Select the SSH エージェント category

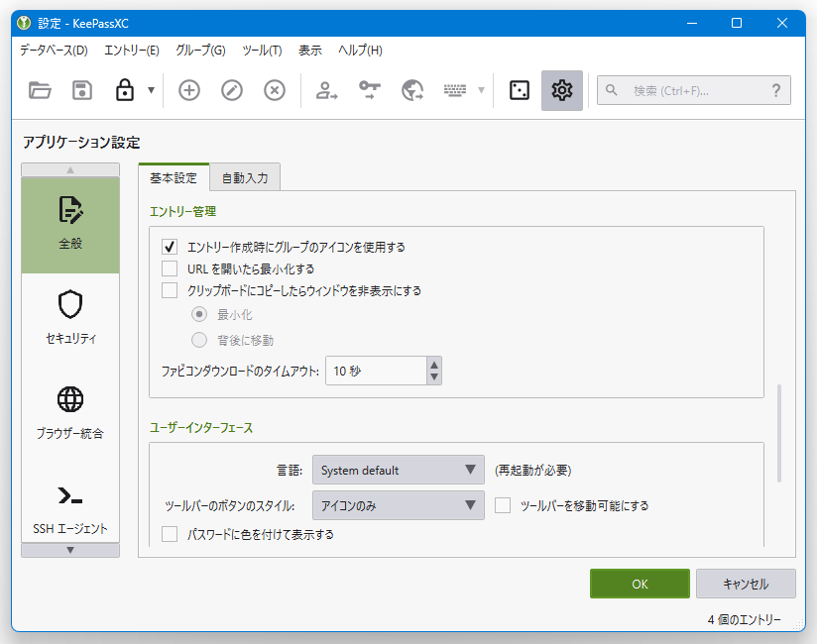pyautogui.click(x=70, y=507)
